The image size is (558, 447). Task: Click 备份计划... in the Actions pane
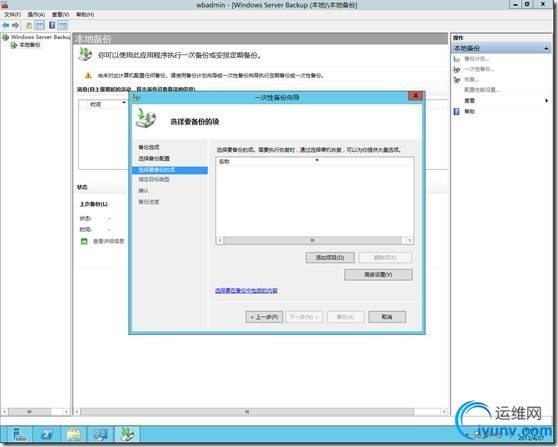477,59
